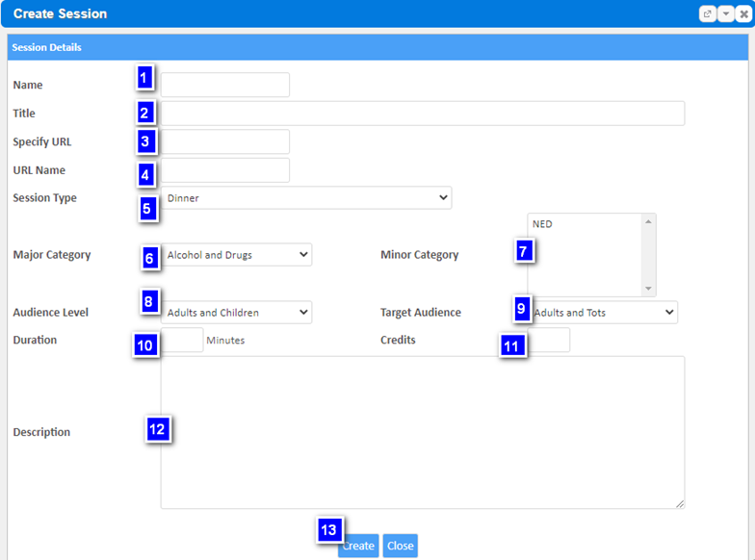The image size is (755, 560).
Task: Click the Credits input field
Action: (x=549, y=341)
